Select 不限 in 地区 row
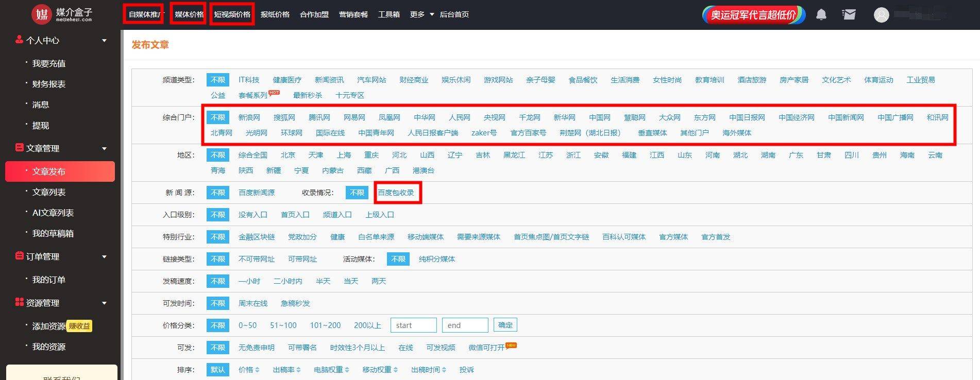This screenshot has height=380, width=980. pos(218,155)
